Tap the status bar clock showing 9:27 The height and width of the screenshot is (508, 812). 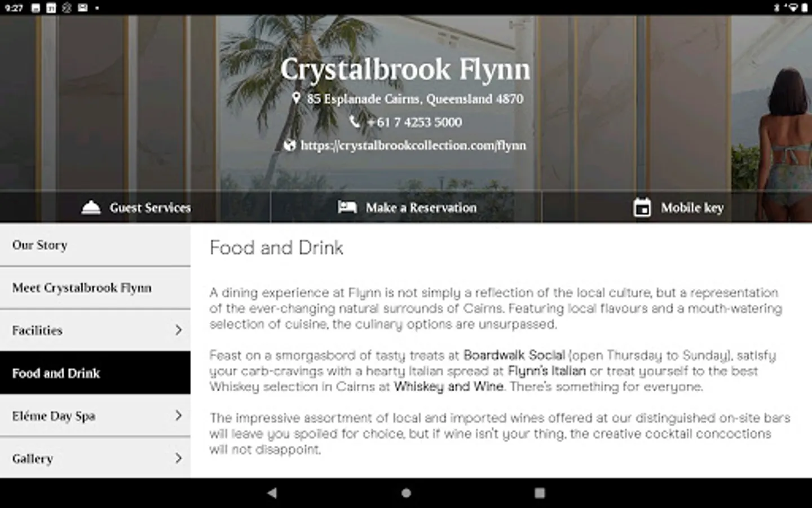pyautogui.click(x=14, y=8)
